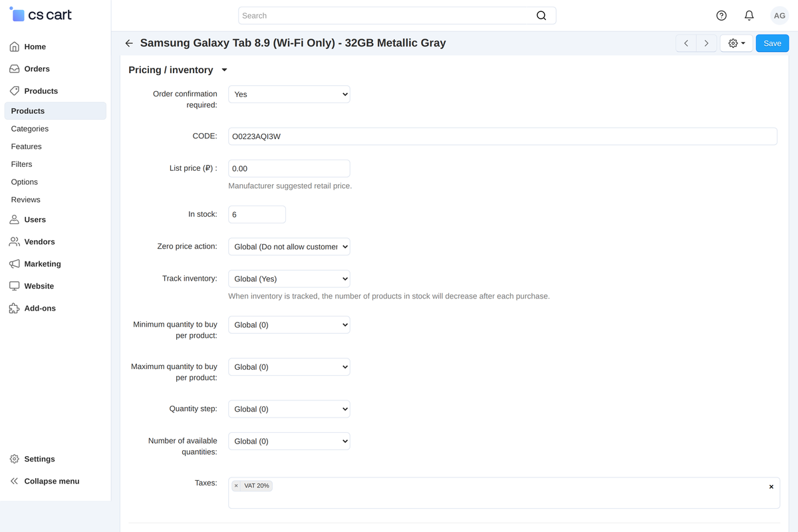
Task: Open Order confirmation required dropdown
Action: point(289,94)
